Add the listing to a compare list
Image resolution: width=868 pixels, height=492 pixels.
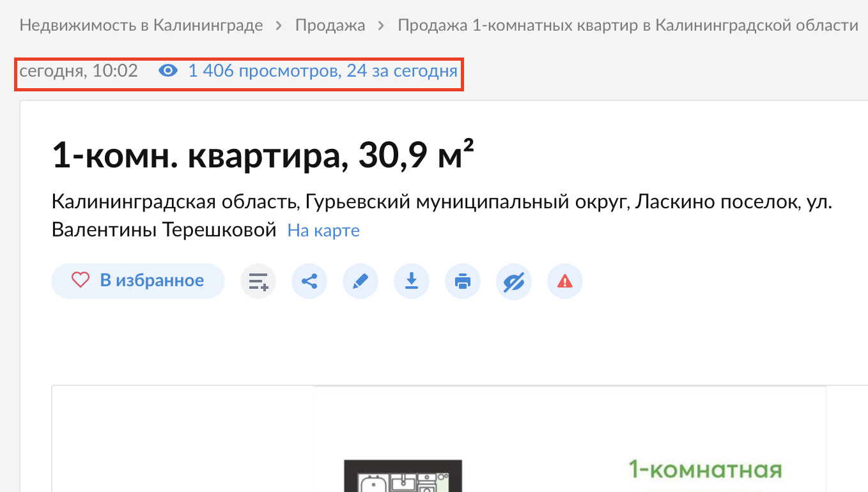tap(258, 281)
